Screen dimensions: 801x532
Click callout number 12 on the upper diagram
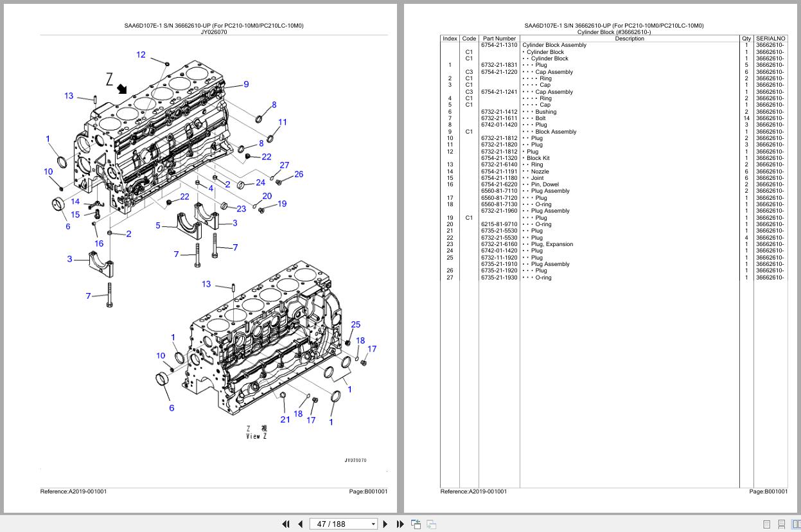click(x=141, y=55)
